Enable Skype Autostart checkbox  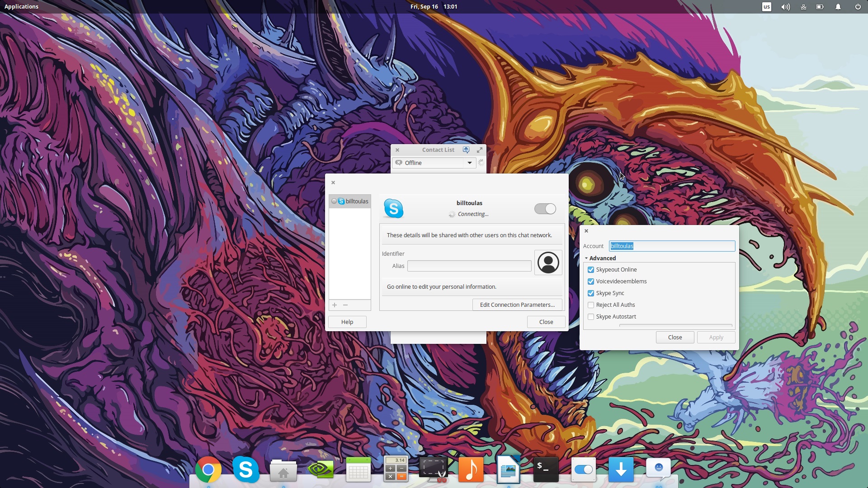[591, 317]
